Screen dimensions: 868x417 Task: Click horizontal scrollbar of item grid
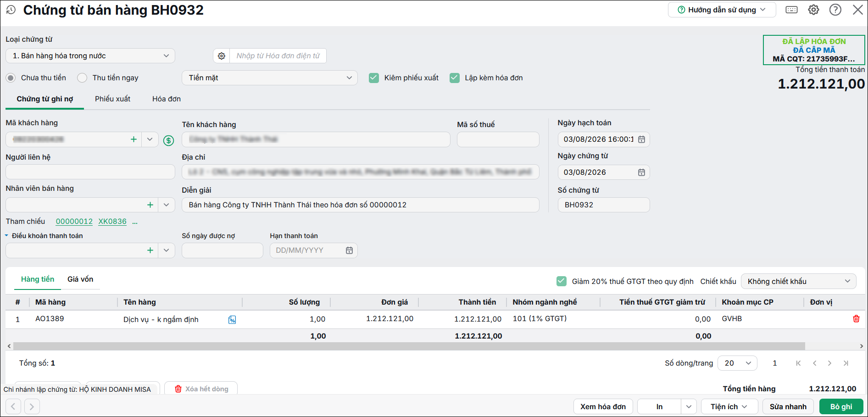pos(409,346)
